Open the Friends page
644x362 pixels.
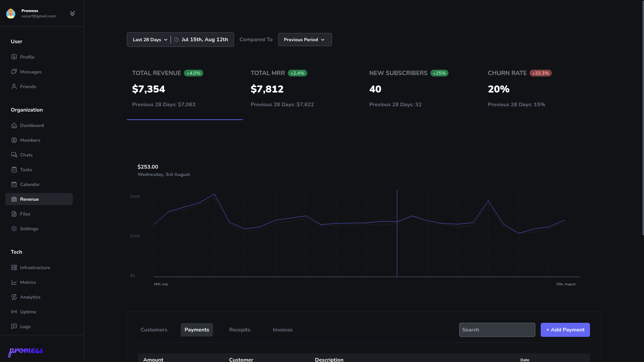pos(28,86)
